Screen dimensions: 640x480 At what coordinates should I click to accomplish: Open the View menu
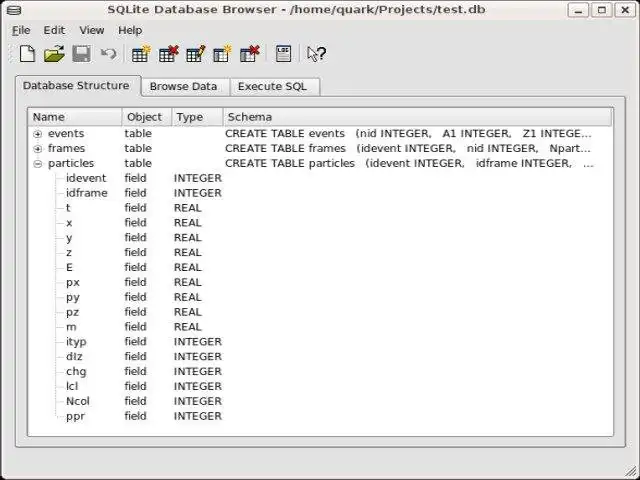tap(91, 30)
